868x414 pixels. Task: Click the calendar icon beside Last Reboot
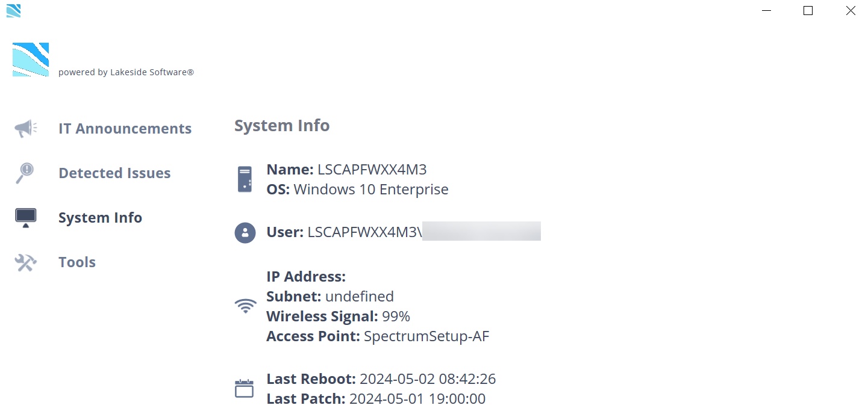pos(244,389)
